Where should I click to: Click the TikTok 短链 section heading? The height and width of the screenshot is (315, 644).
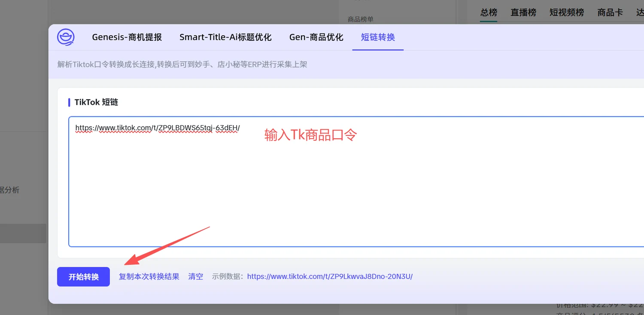[x=96, y=102]
